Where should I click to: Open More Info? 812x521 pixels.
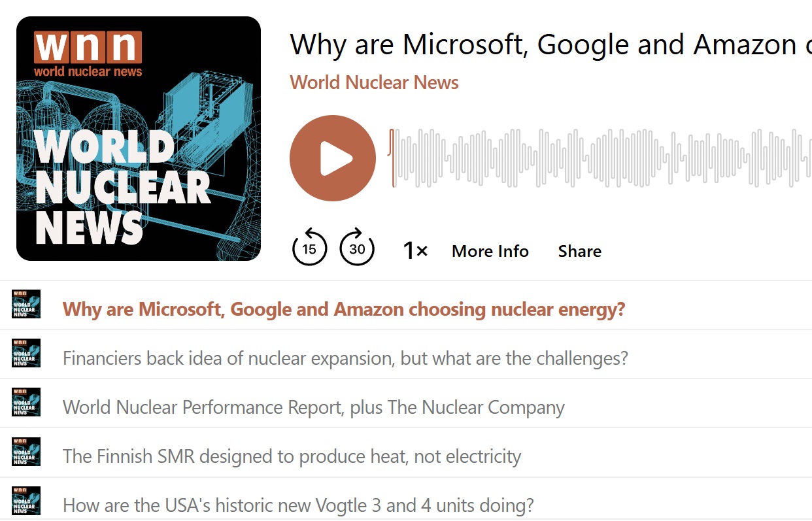click(x=490, y=251)
